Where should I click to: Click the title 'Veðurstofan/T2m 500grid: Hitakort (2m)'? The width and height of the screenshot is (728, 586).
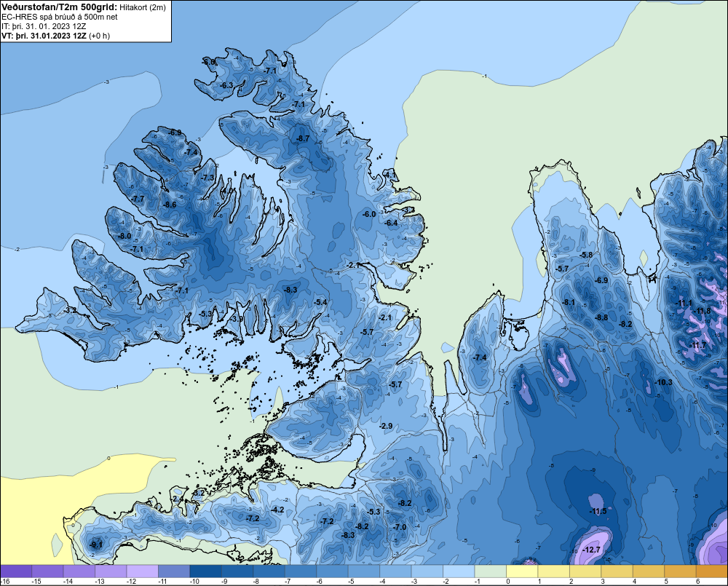(x=84, y=7)
